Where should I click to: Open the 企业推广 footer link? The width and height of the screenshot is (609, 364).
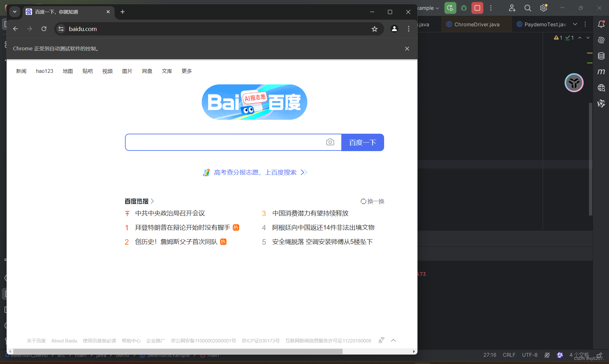point(156,341)
